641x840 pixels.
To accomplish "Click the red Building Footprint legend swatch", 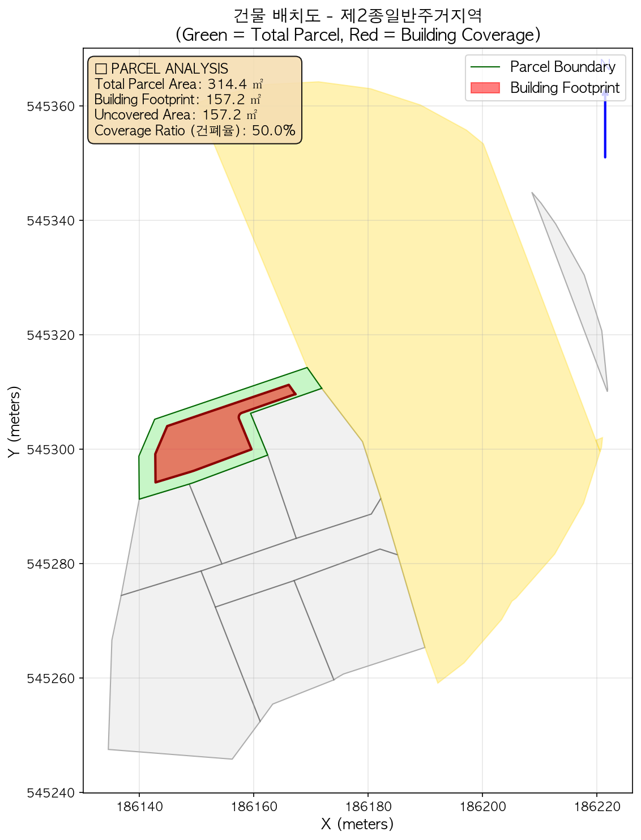I will coord(485,88).
